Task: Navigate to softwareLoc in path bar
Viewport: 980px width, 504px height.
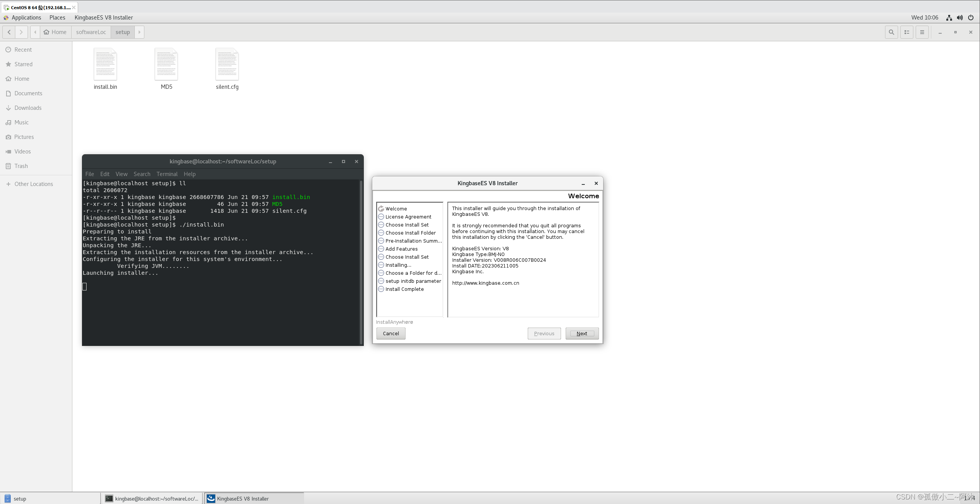Action: [x=91, y=32]
